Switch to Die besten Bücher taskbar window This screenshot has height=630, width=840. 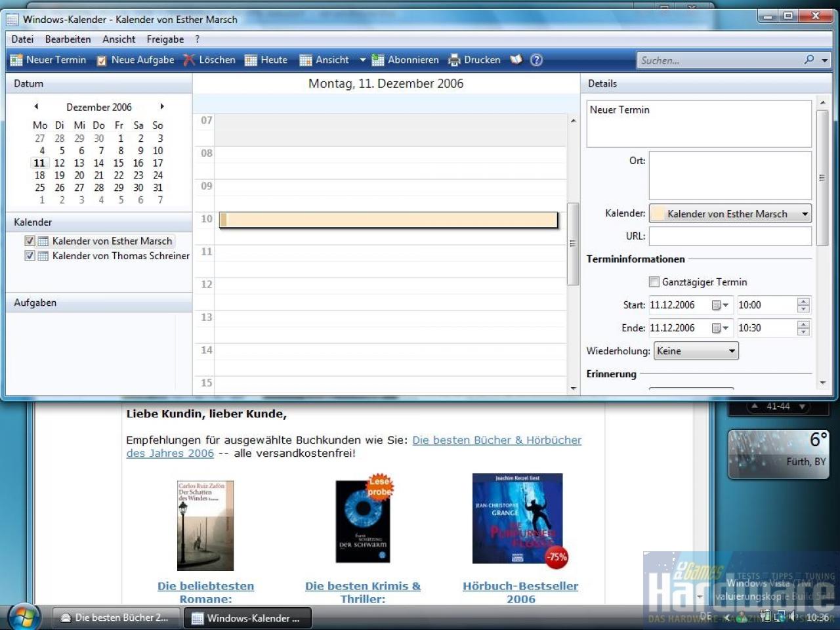click(115, 618)
